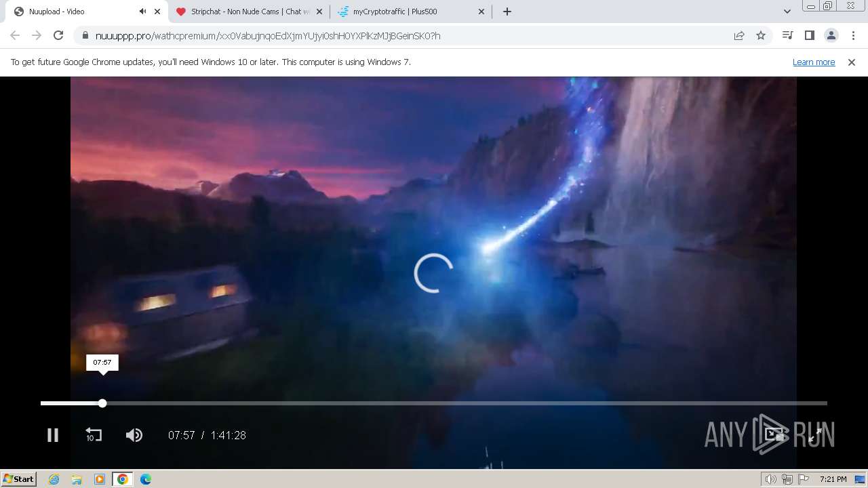This screenshot has height=488, width=868.
Task: Close the Stripchat tab
Action: pos(319,12)
